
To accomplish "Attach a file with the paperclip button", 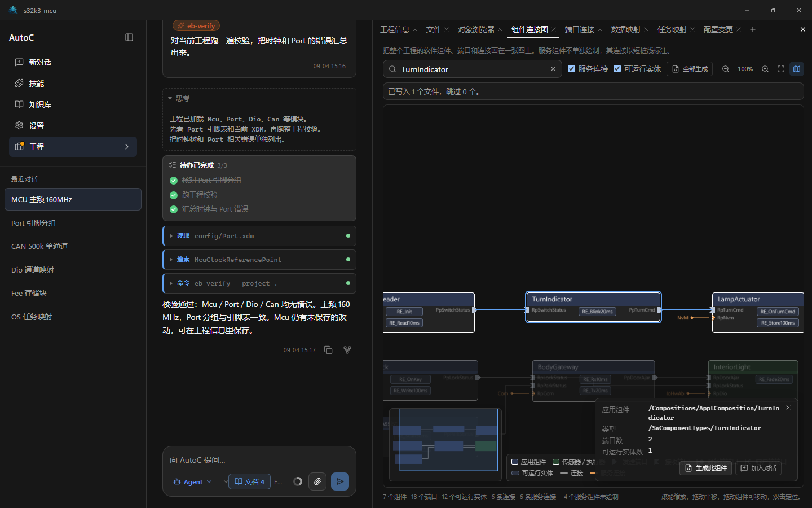I will tap(317, 481).
